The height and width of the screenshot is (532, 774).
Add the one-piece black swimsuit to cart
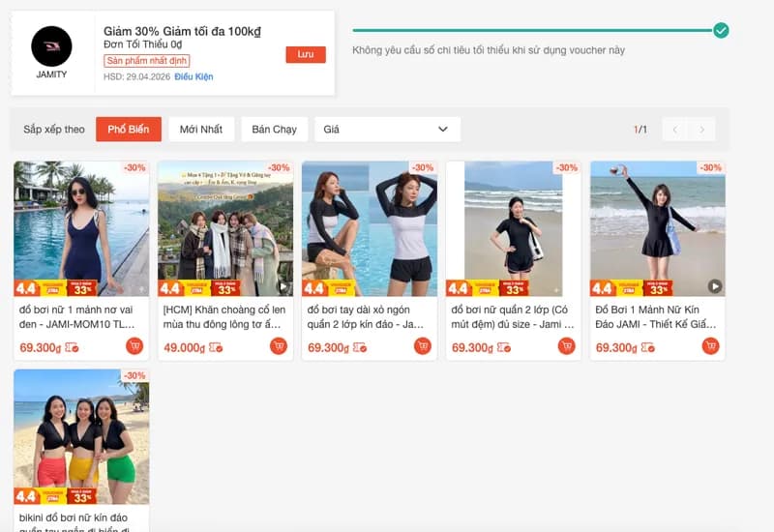[x=134, y=346]
